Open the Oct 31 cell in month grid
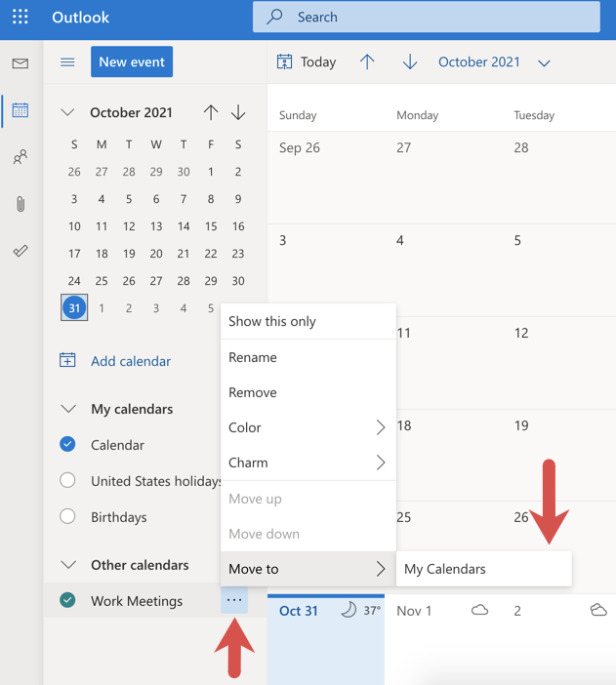The width and height of the screenshot is (616, 685). (x=326, y=639)
